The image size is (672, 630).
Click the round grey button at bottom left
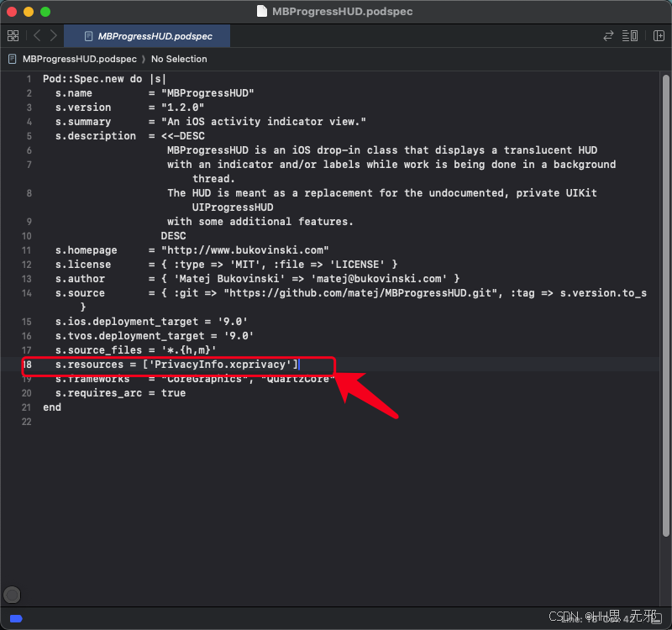(x=12, y=595)
